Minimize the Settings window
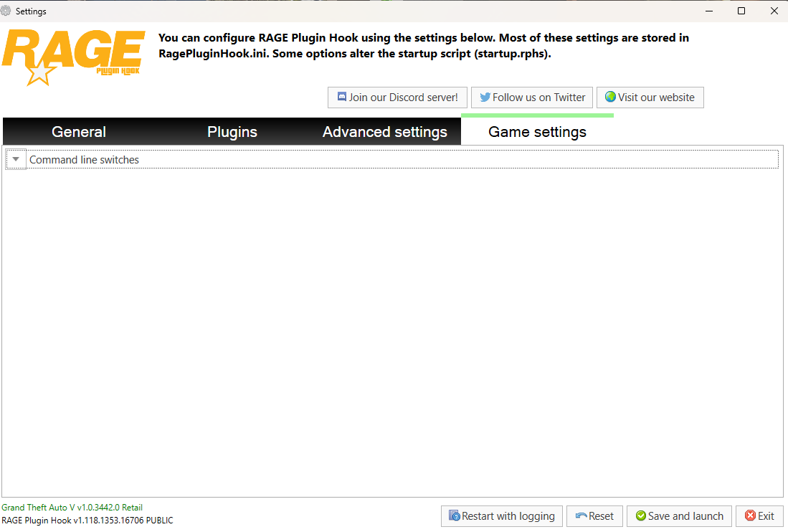 click(709, 11)
